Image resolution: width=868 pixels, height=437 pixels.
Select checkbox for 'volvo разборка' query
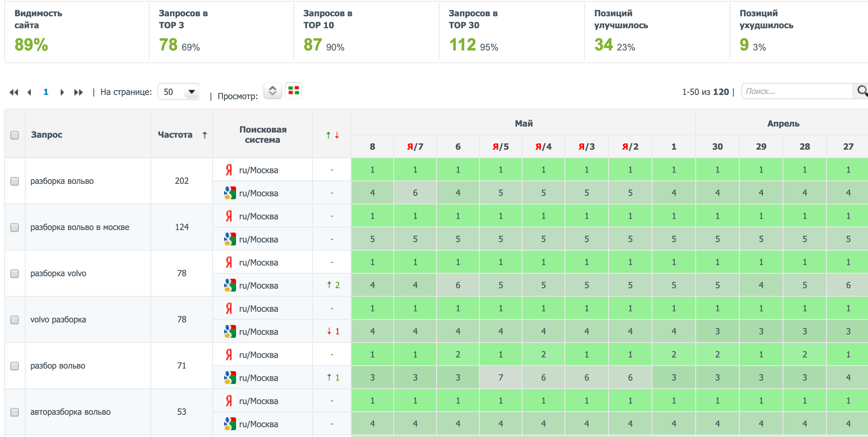(x=15, y=320)
